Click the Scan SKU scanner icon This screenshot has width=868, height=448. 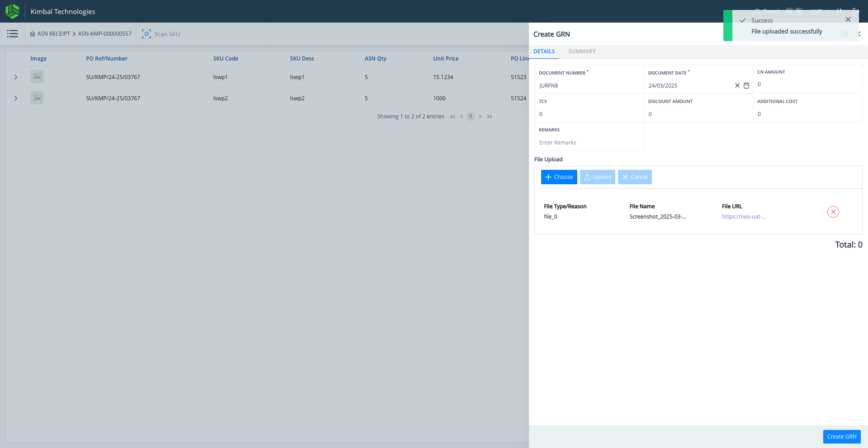146,34
